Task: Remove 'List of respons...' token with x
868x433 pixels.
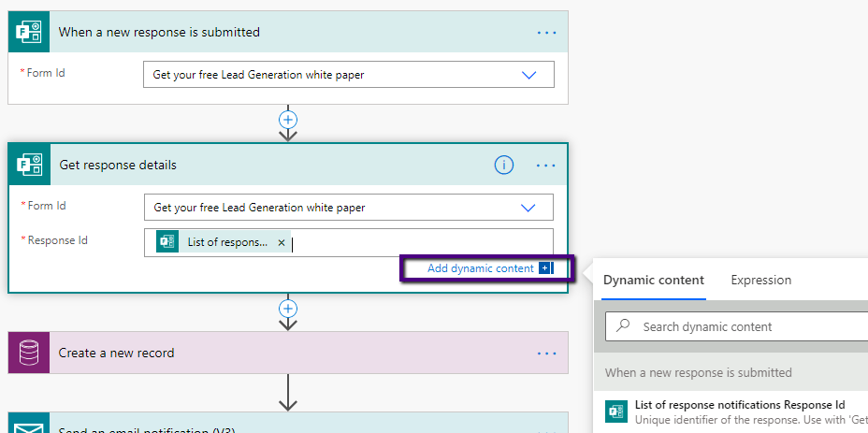Action: point(282,242)
